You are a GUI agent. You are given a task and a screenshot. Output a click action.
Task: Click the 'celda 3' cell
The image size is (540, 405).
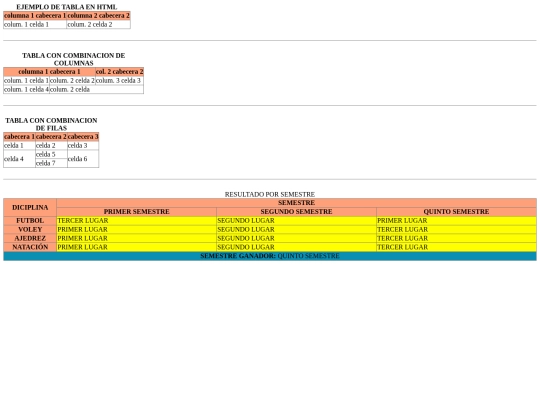pos(83,146)
